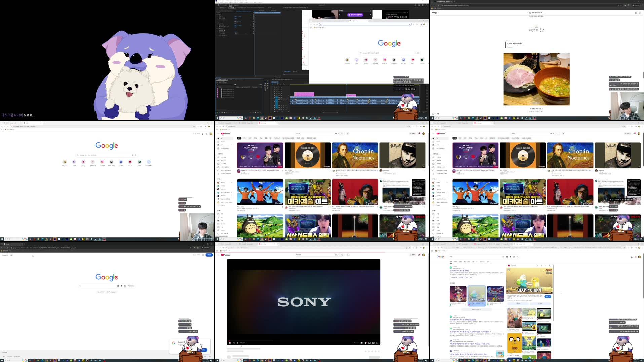Click the Google logo in search results frame

(440, 257)
